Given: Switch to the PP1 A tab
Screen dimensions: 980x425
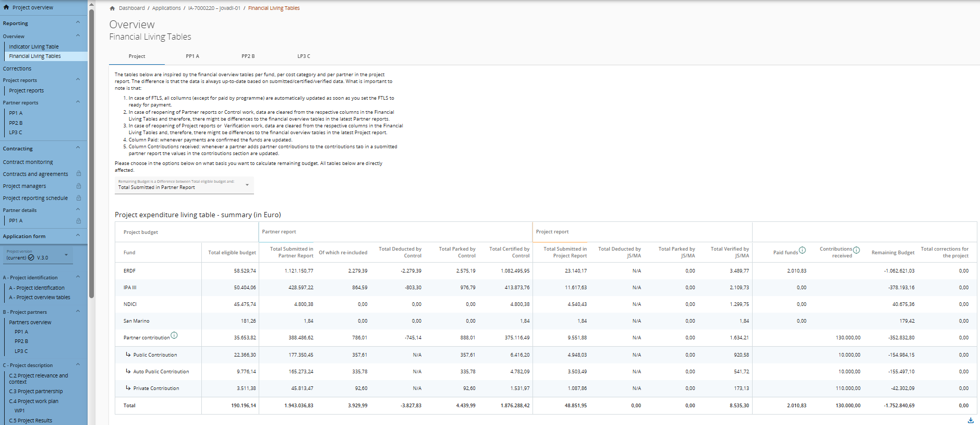Looking at the screenshot, I should (192, 56).
